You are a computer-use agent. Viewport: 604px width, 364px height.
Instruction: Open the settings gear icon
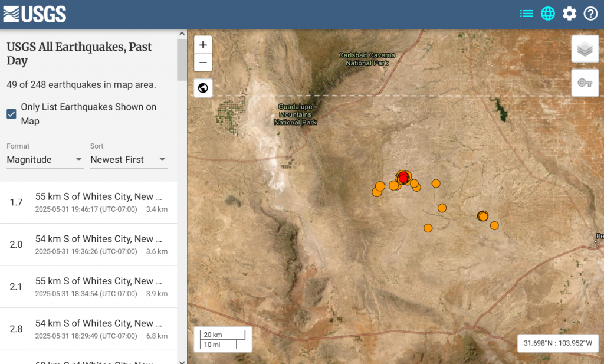tap(569, 14)
